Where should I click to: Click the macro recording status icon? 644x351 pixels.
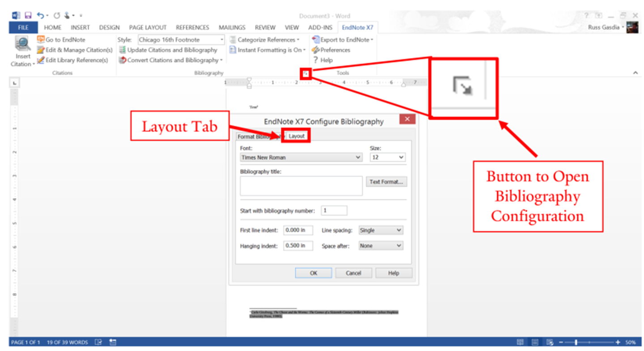[x=113, y=343]
